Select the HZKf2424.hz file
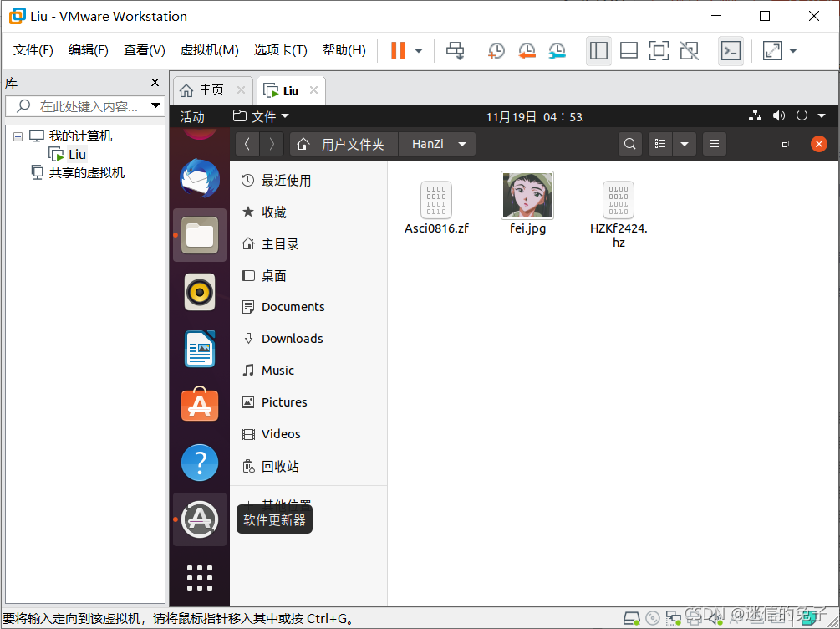The height and width of the screenshot is (629, 840). [x=619, y=214]
